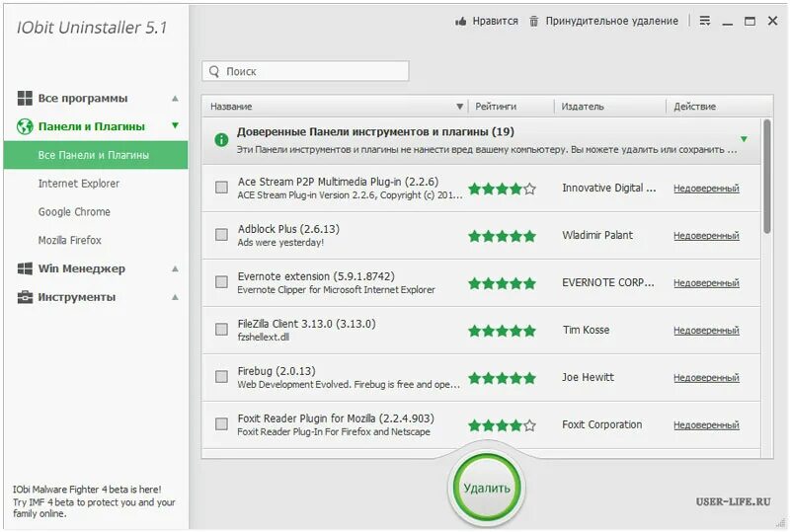790x532 pixels.
Task: Select the FileZilla Client 3.13.0 checkbox
Action: (x=221, y=330)
